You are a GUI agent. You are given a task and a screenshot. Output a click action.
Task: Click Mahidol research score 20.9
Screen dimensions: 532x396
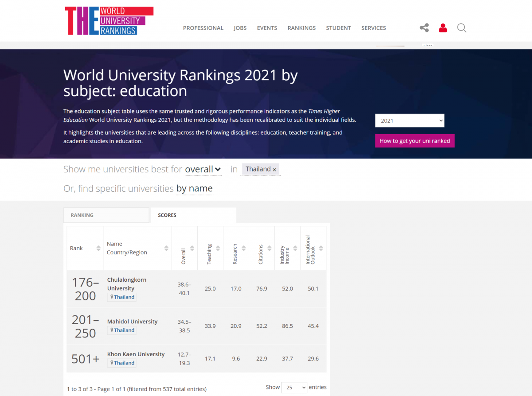pyautogui.click(x=236, y=326)
